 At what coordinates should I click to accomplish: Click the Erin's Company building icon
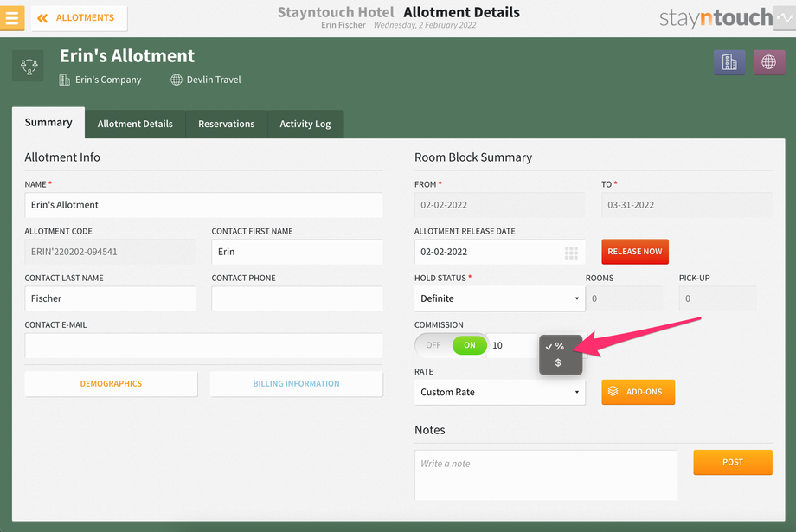point(65,80)
